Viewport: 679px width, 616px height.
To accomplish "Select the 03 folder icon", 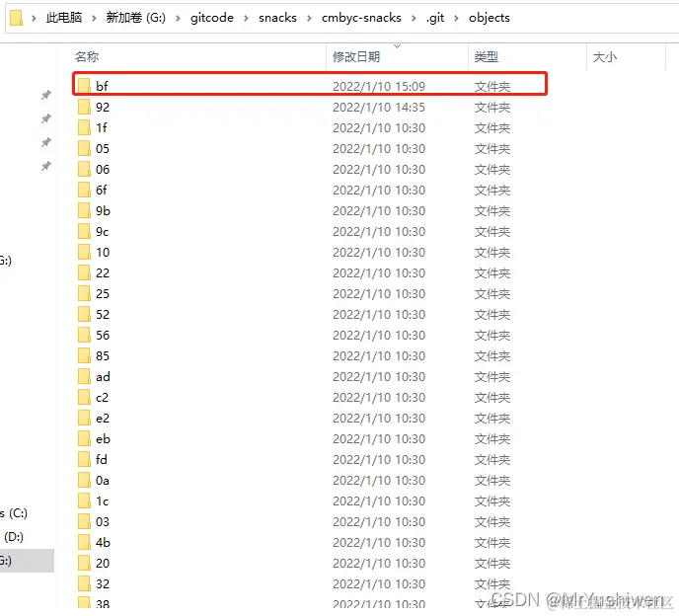I will tap(84, 522).
